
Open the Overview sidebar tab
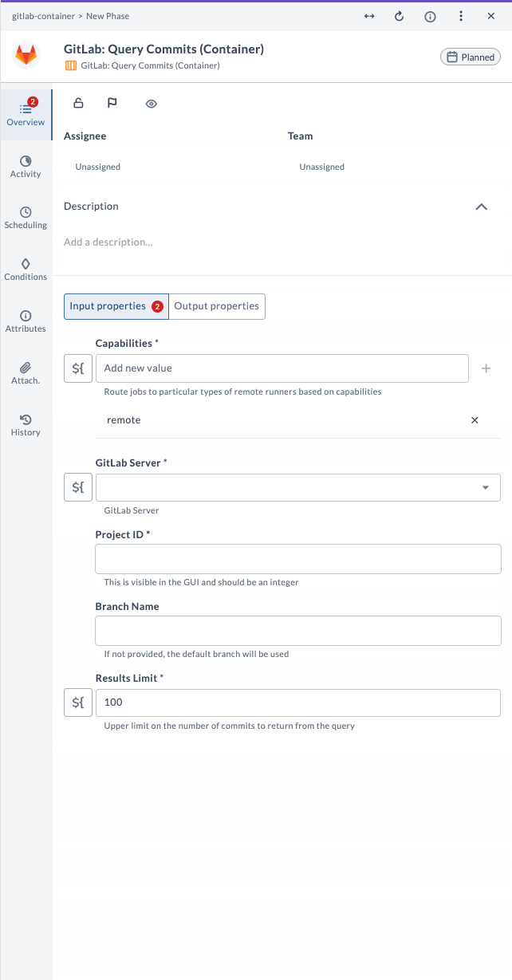coord(26,113)
